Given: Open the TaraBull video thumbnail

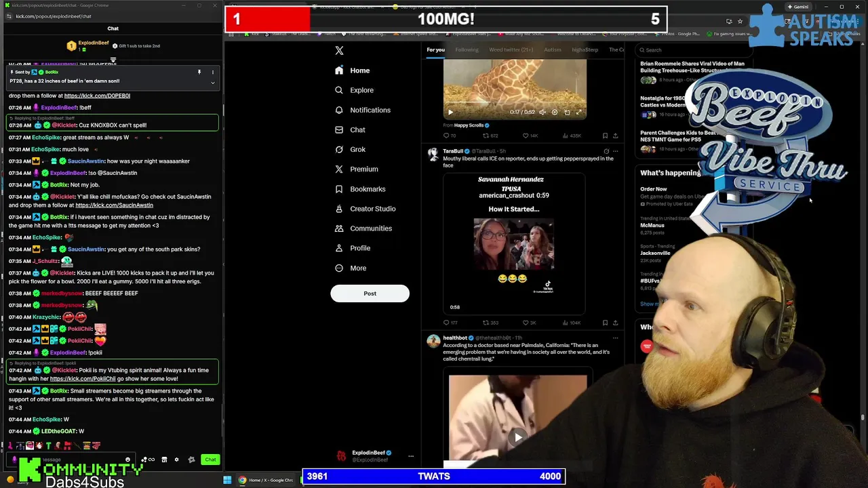Looking at the screenshot, I should pos(514,243).
